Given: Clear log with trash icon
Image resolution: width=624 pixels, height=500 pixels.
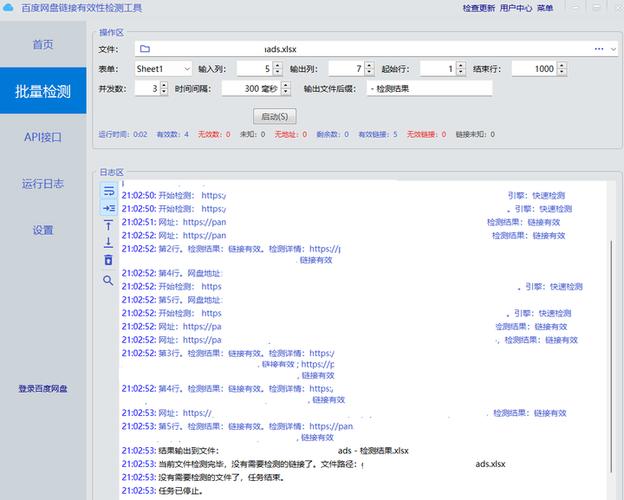Looking at the screenshot, I should [108, 260].
